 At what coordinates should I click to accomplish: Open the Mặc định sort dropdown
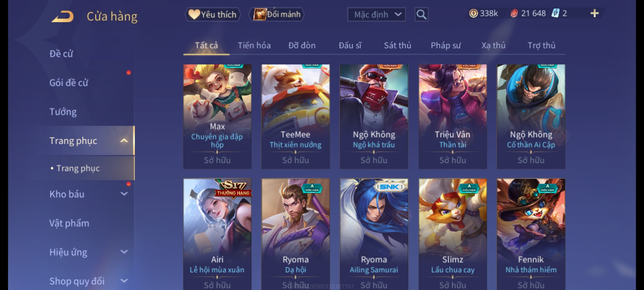376,15
